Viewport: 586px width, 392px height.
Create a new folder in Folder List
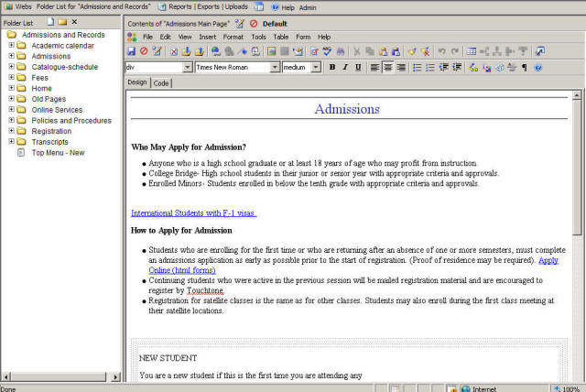(x=62, y=22)
